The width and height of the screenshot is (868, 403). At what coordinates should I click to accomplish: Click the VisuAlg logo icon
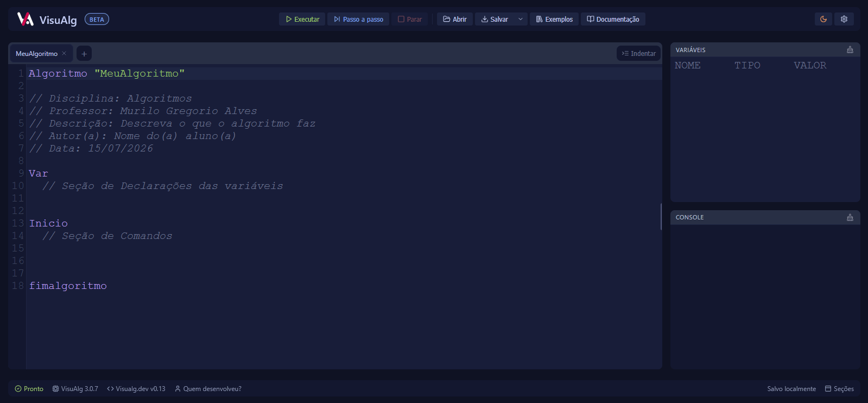pyautogui.click(x=25, y=19)
